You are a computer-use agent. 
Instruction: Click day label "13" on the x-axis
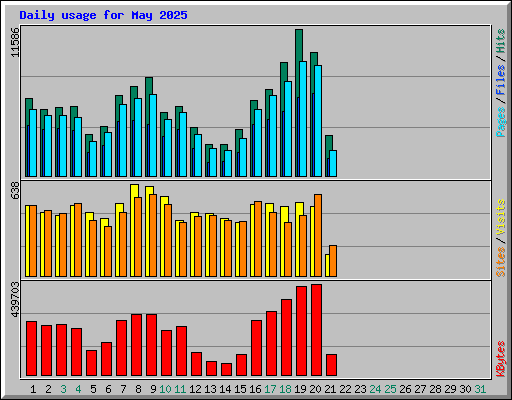pyautogui.click(x=210, y=389)
